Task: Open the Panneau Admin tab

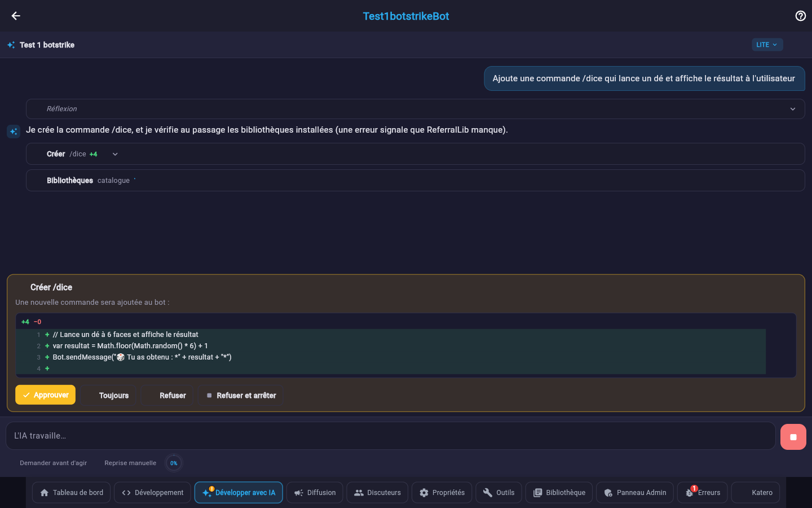Action: pos(635,493)
